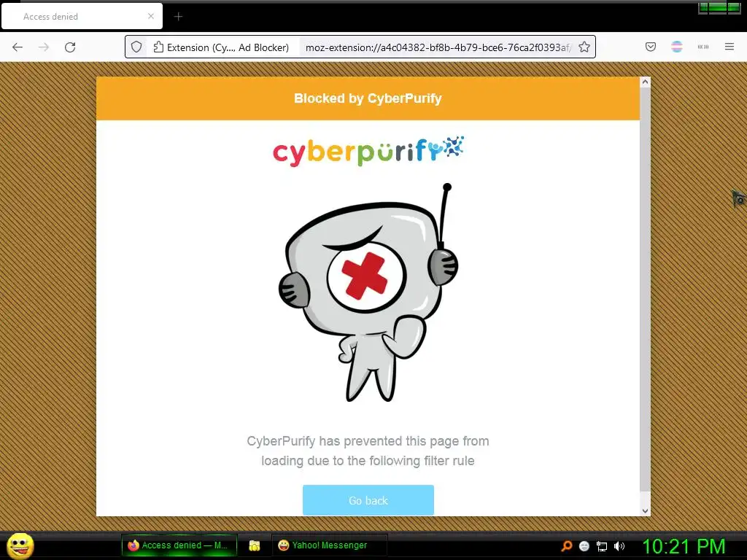Bookmark this page with the star icon
The height and width of the screenshot is (560, 747).
pos(584,47)
